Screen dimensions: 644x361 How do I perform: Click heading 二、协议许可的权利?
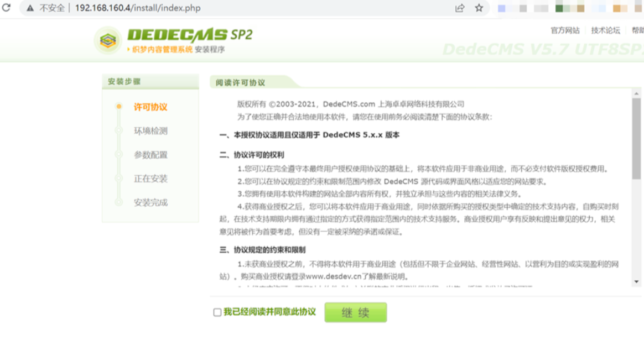(x=252, y=155)
